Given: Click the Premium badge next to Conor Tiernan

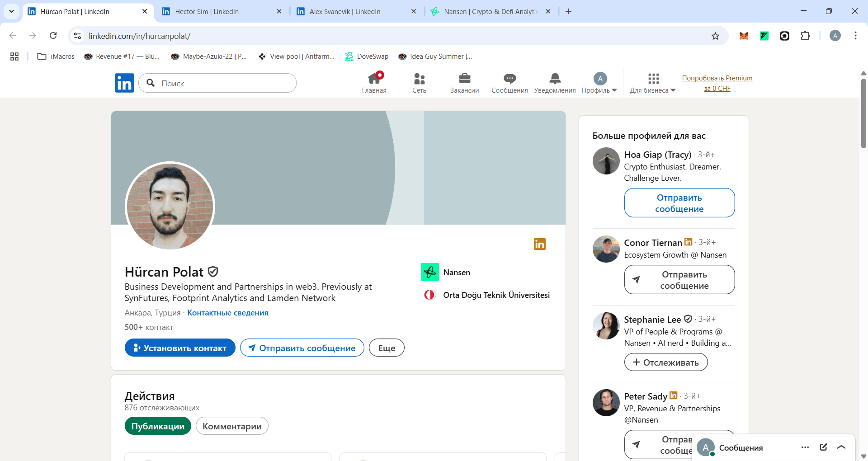Looking at the screenshot, I should point(688,242).
